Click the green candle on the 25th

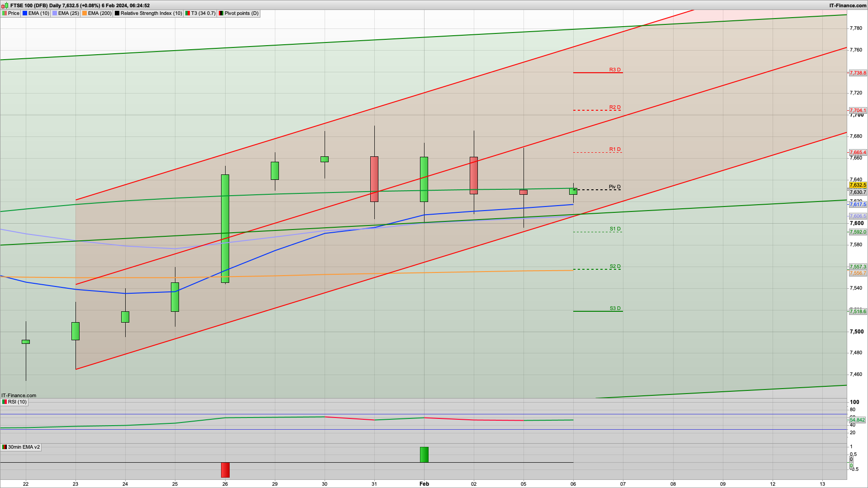coord(175,297)
